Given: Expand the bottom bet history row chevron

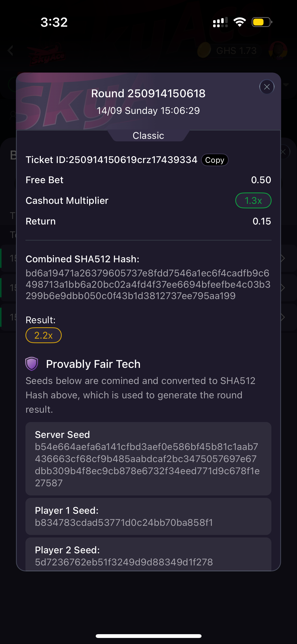Looking at the screenshot, I should [283, 317].
